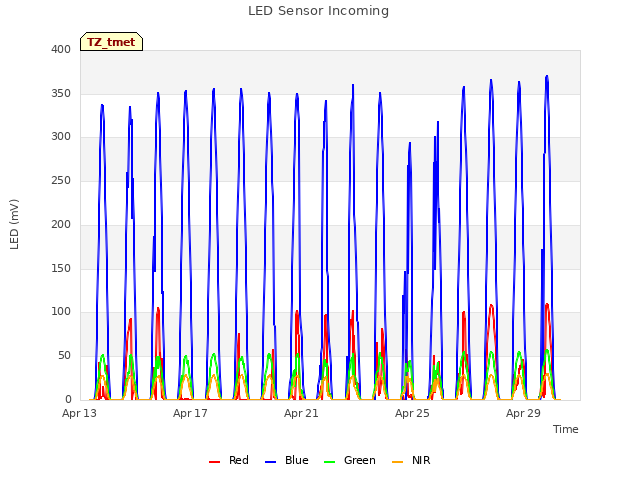Click the Apr 21 x-axis tick label
Screen dimensions: 640x480
coord(301,413)
